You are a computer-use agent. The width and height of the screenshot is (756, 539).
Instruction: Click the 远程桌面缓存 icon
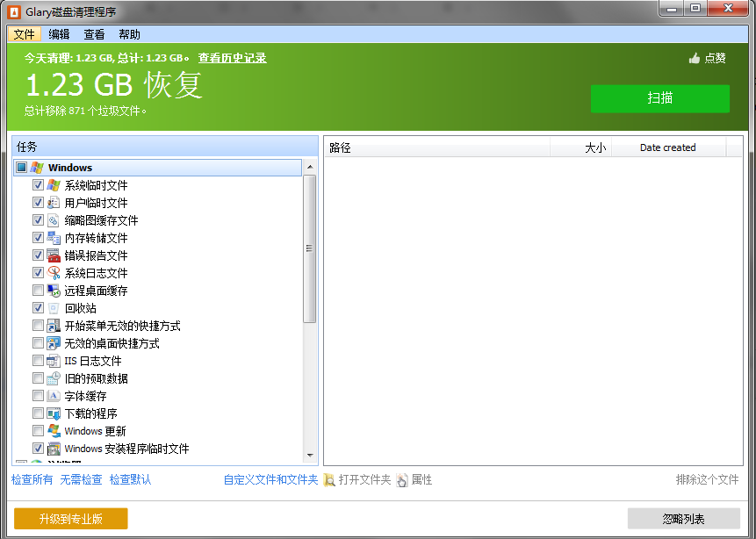pos(54,291)
